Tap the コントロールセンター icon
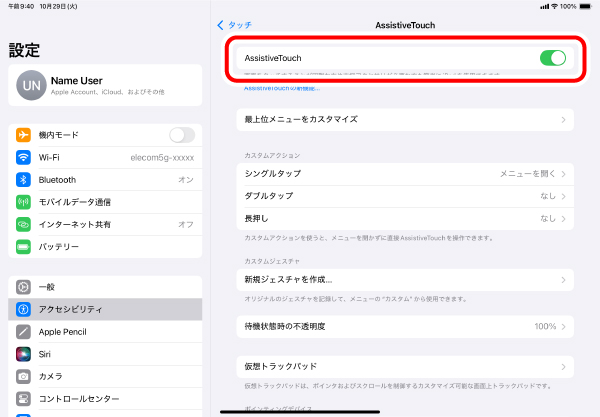The height and width of the screenshot is (417, 600). (x=23, y=399)
